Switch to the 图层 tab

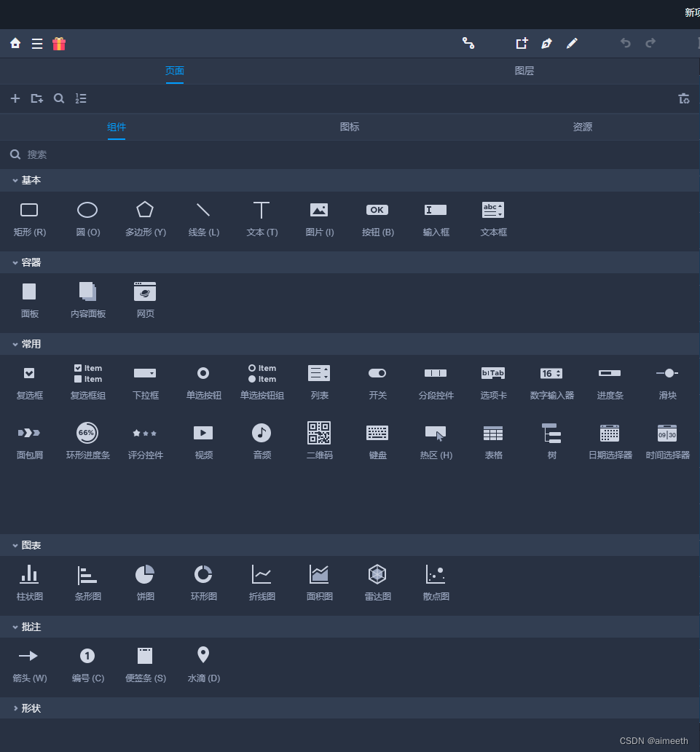pyautogui.click(x=524, y=71)
